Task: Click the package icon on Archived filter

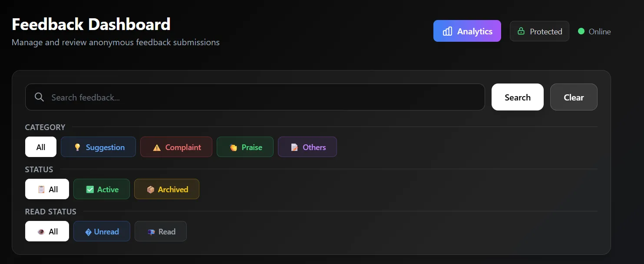Action: pyautogui.click(x=151, y=189)
